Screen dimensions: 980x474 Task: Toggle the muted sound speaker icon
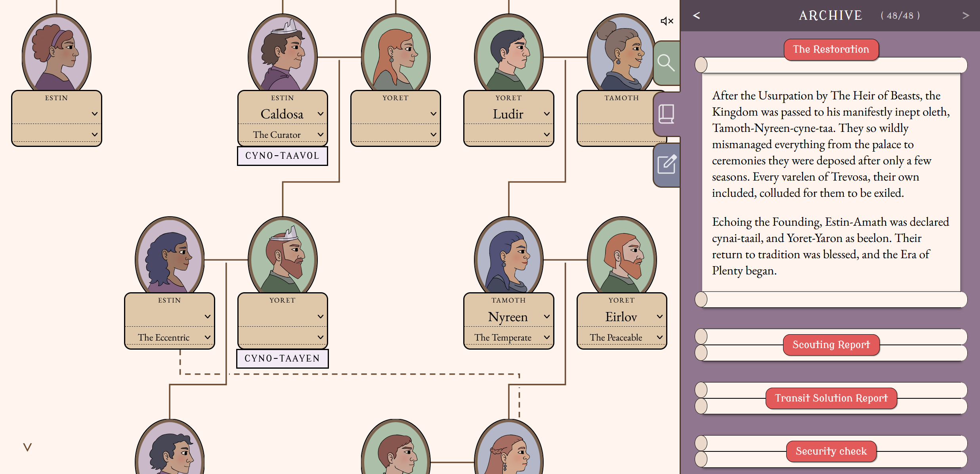coord(667,21)
